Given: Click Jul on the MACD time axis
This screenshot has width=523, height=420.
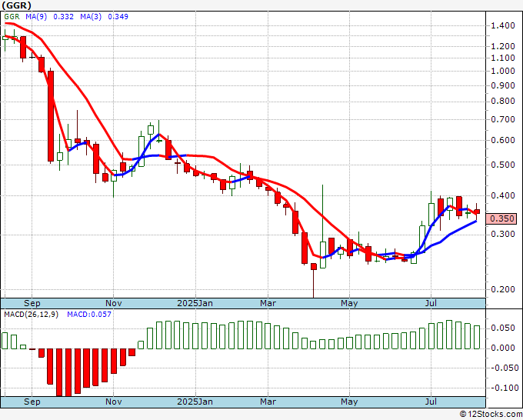Looking at the screenshot, I should coord(431,402).
